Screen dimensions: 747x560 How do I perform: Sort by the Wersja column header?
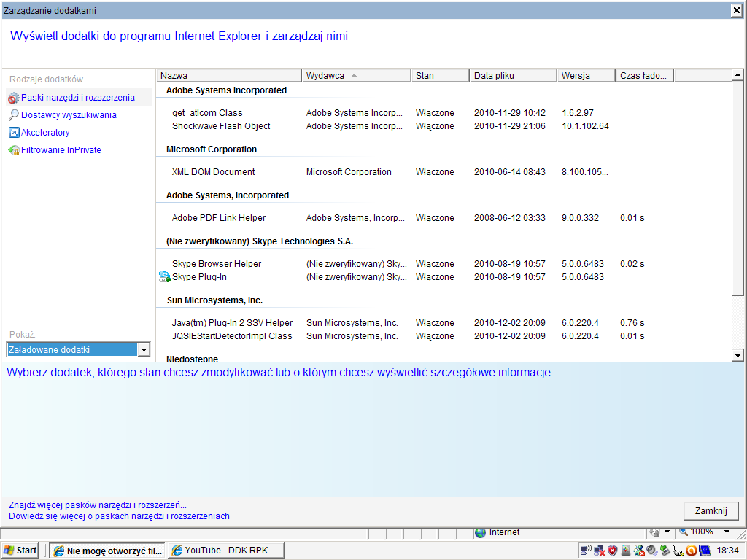tap(586, 75)
